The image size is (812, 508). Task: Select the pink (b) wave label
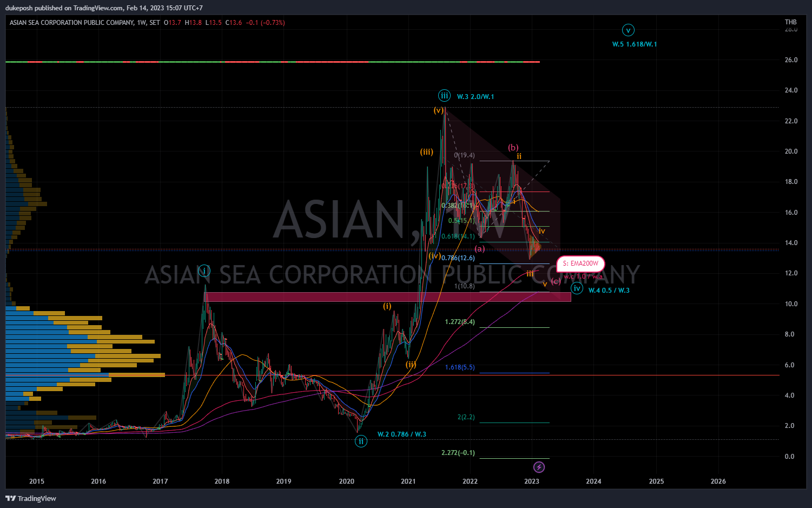point(513,147)
